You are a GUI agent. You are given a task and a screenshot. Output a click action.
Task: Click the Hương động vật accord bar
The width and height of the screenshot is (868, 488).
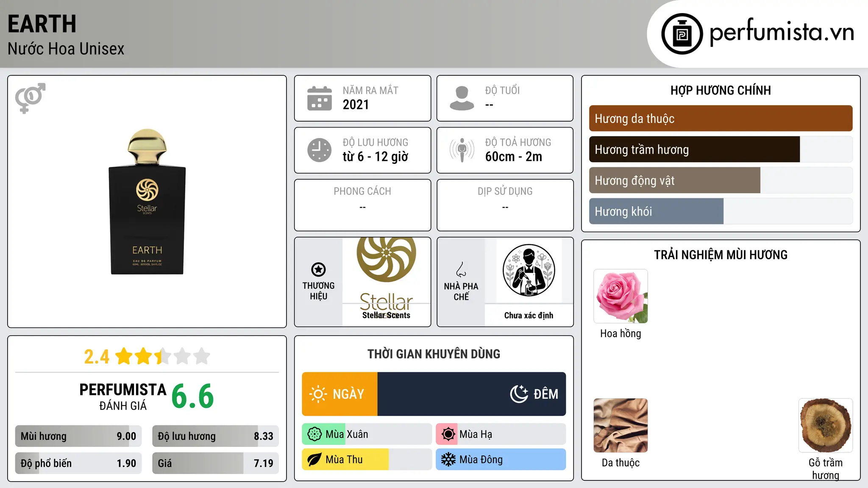pyautogui.click(x=721, y=180)
